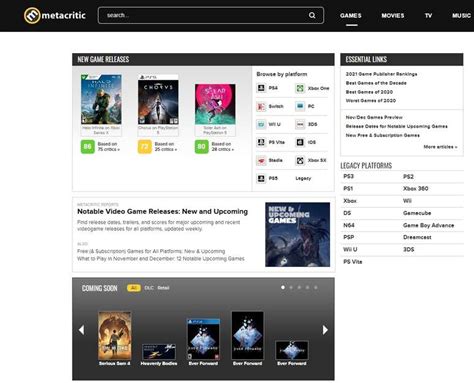Select PS3 in Legacy Platforms
Screen dimensions: 474x383
pos(348,176)
